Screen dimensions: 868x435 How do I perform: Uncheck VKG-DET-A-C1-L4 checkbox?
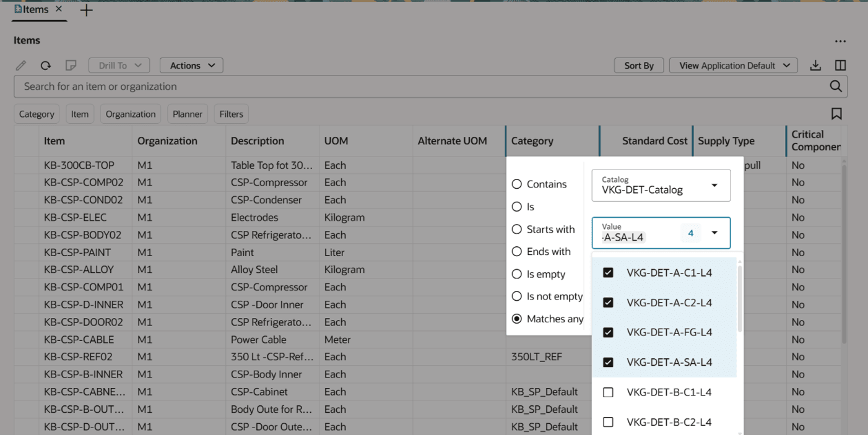click(x=608, y=273)
